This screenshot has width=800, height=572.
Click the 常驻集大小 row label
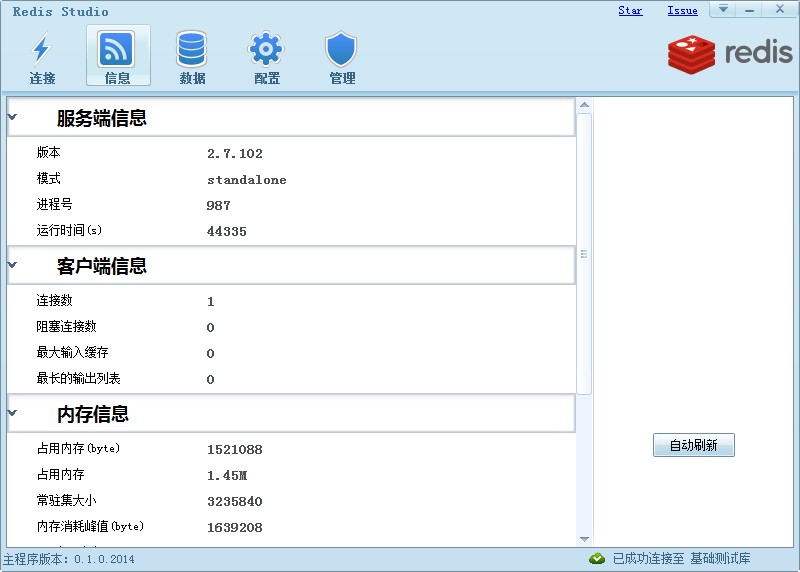click(66, 500)
